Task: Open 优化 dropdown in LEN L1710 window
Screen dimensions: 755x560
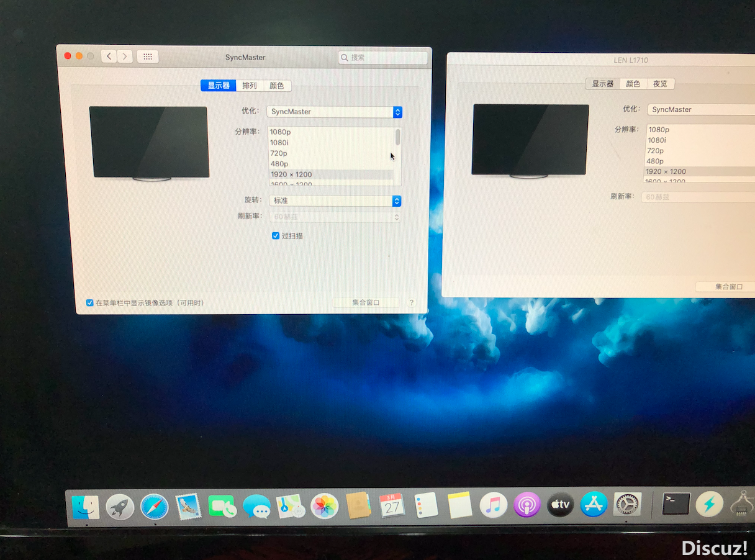Action: pos(701,109)
